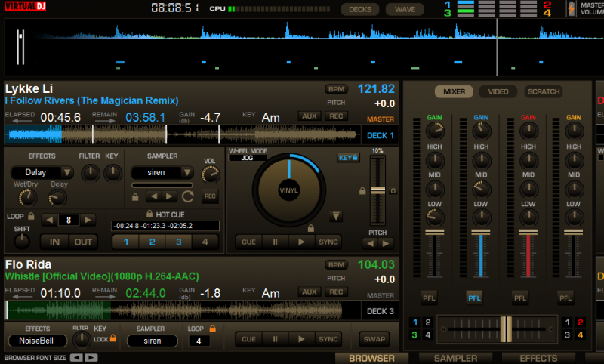Nudge Deck 1 pitch up with right arrow
The image size is (604, 364).
pyautogui.click(x=386, y=243)
